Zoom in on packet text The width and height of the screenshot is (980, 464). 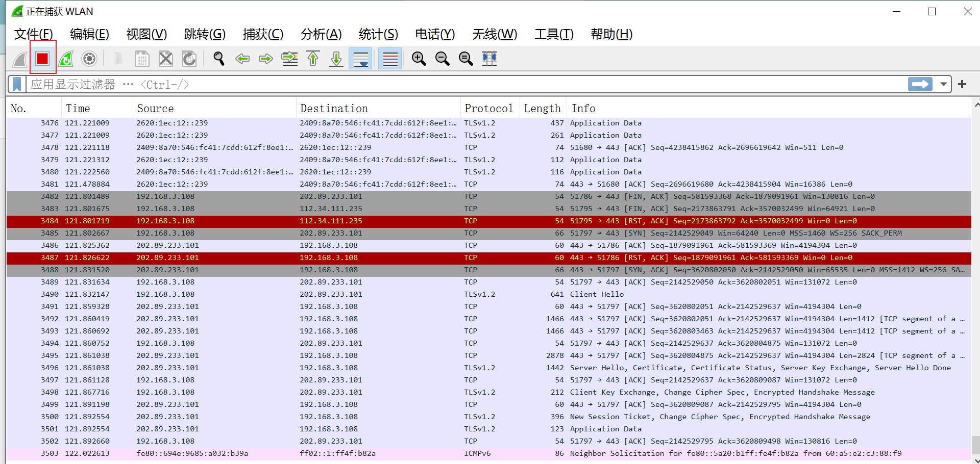419,59
